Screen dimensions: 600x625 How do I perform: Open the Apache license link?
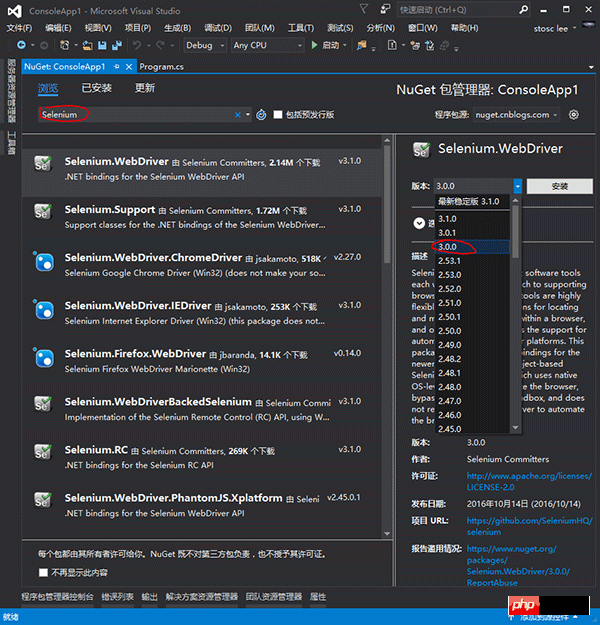[529, 482]
